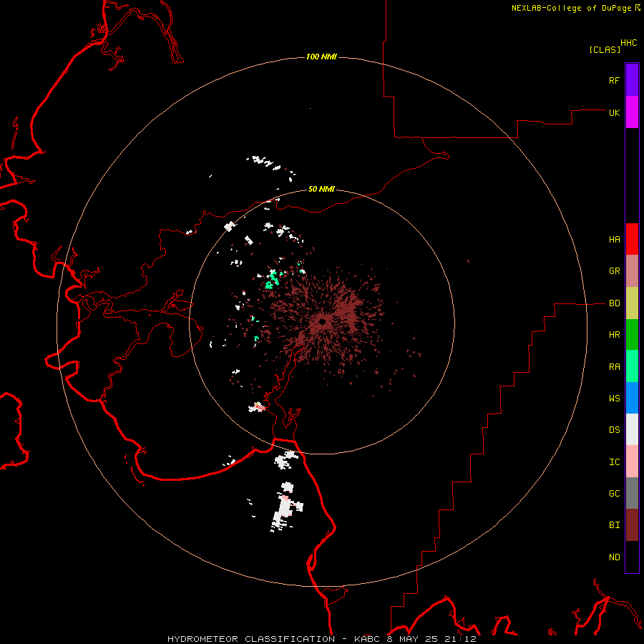Screen dimensions: 644x644
Task: Select the GR salmon legend swatch
Action: tap(632, 271)
